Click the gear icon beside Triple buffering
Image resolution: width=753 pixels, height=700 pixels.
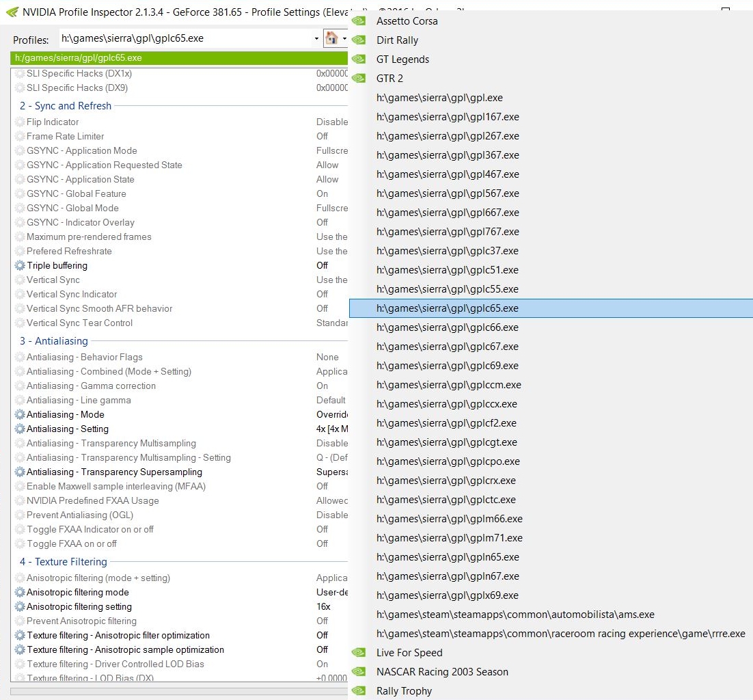[x=20, y=266]
